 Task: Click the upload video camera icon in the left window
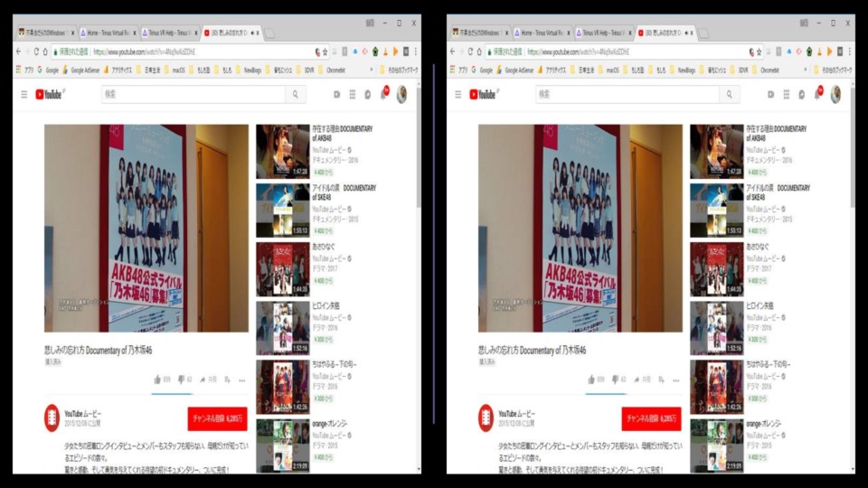pos(336,95)
